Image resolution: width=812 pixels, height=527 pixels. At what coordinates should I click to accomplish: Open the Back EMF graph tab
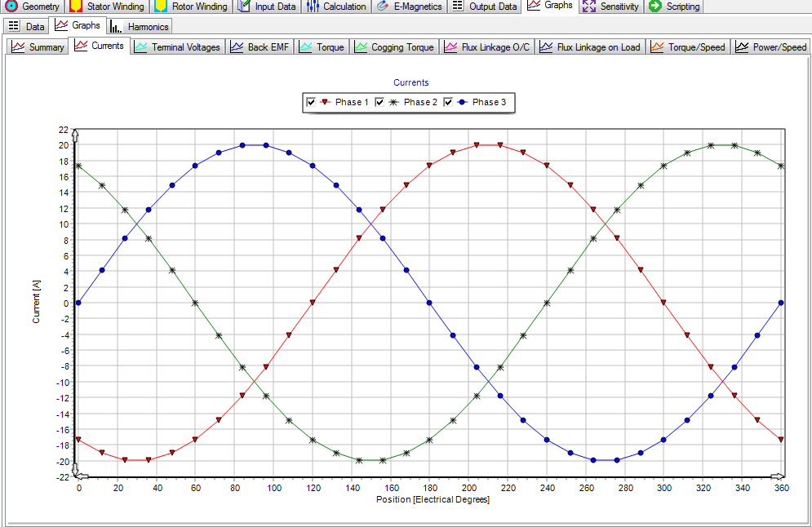[261, 47]
